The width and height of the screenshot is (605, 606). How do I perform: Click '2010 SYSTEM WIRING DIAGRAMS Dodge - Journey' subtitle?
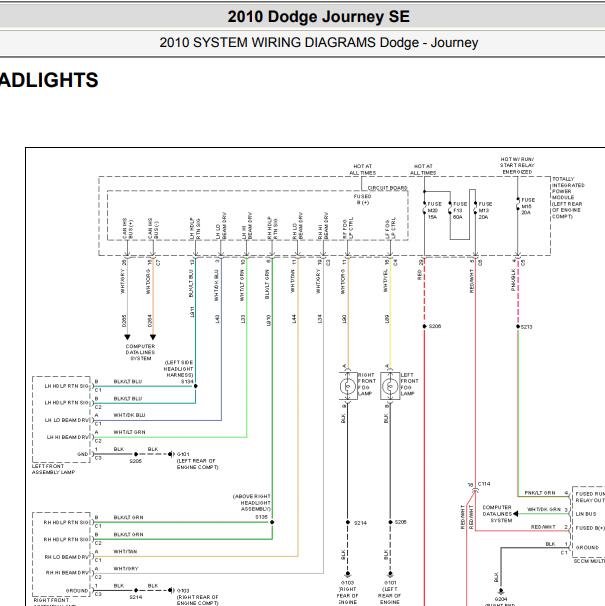click(319, 43)
